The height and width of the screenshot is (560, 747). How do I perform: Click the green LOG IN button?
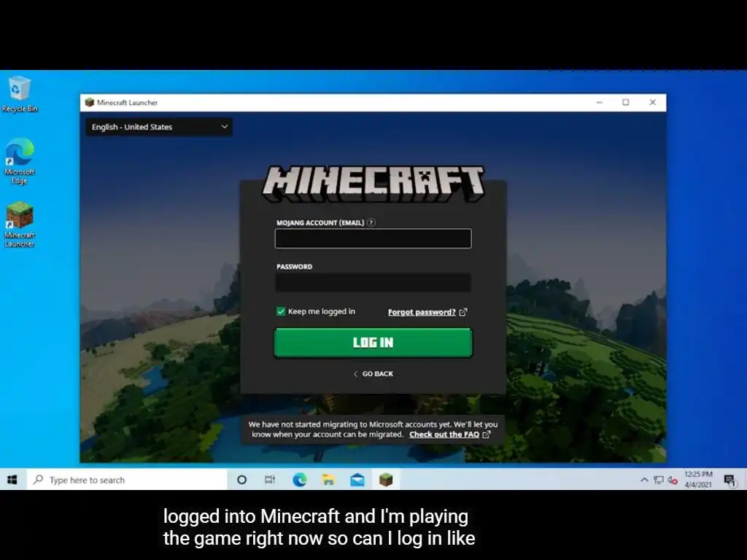point(373,343)
